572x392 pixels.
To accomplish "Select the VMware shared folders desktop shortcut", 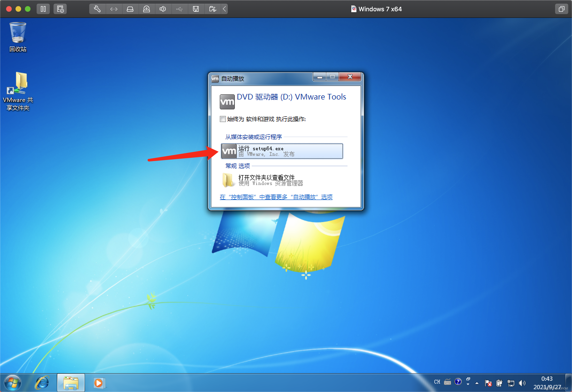I will click(x=18, y=91).
